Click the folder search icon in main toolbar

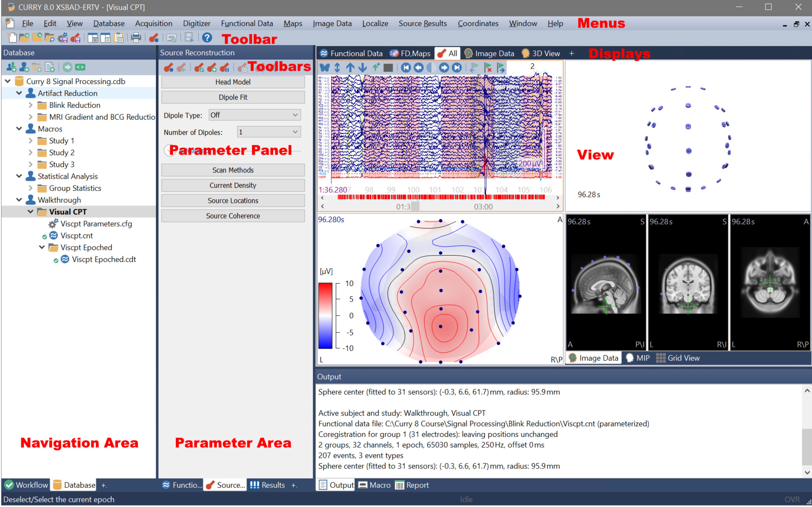(49, 37)
